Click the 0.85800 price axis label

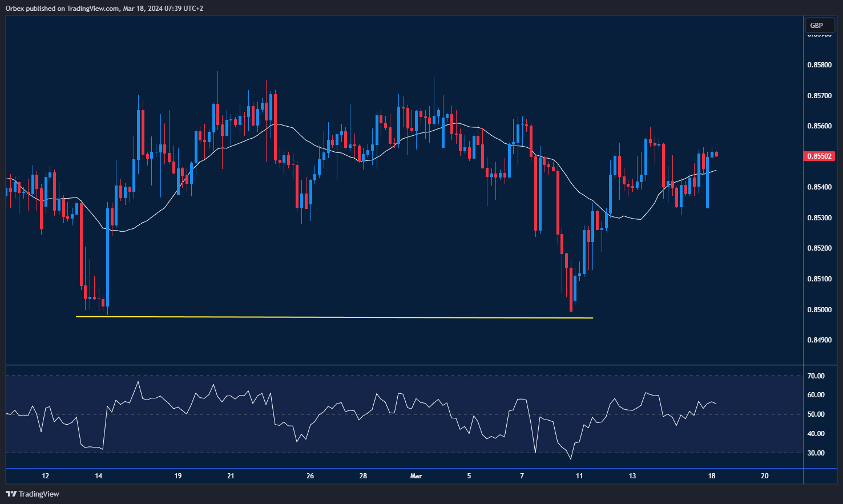click(819, 65)
